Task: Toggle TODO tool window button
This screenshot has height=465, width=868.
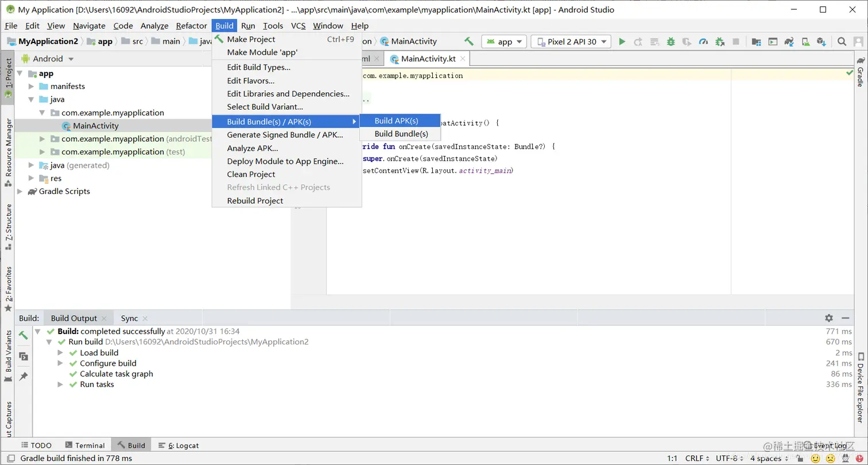Action: point(36,445)
